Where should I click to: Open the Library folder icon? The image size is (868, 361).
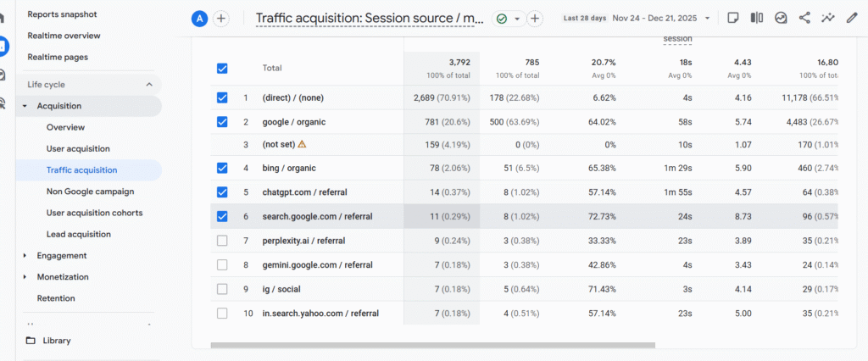click(31, 341)
